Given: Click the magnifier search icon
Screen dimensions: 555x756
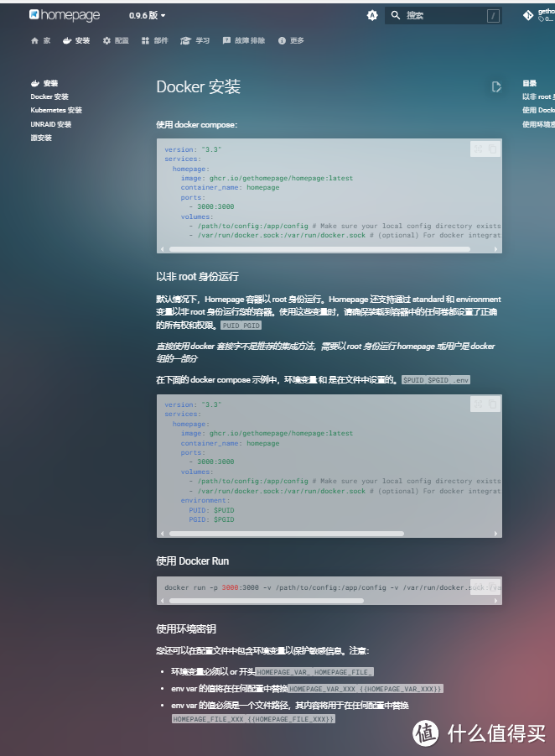Looking at the screenshot, I should (x=396, y=15).
